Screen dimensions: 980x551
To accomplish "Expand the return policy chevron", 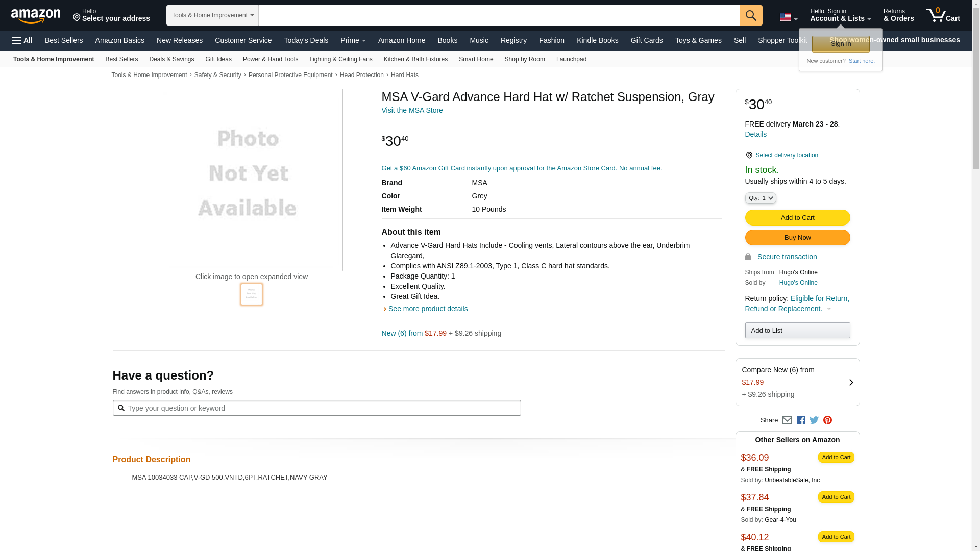I will pyautogui.click(x=829, y=309).
